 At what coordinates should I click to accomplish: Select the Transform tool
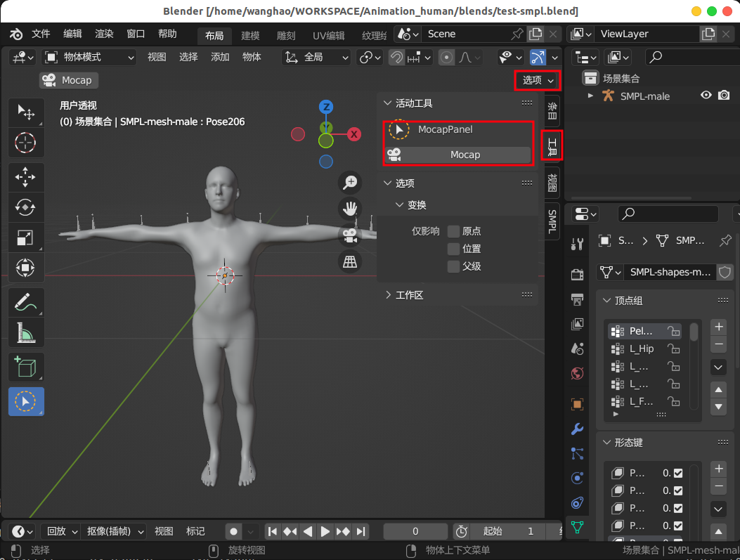26,268
